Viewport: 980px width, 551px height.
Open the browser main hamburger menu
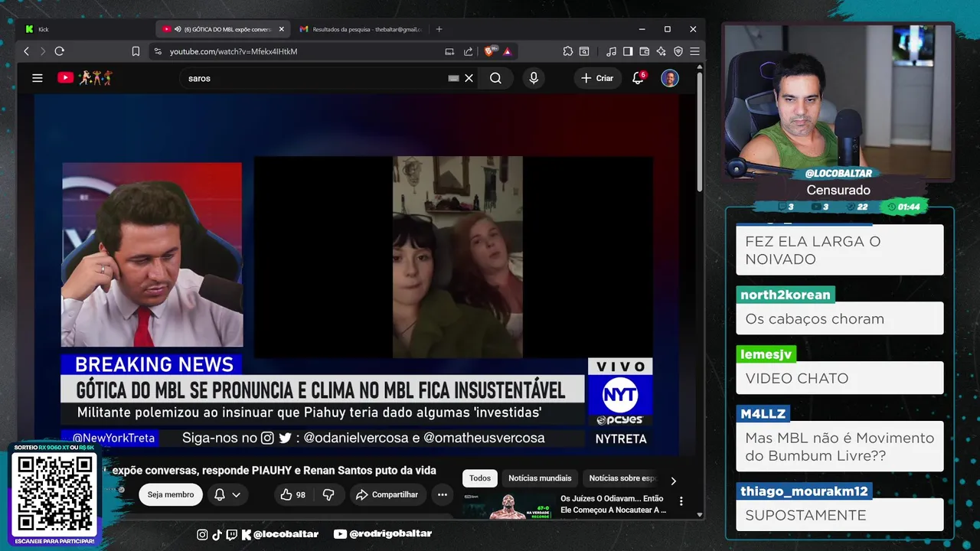pos(694,51)
